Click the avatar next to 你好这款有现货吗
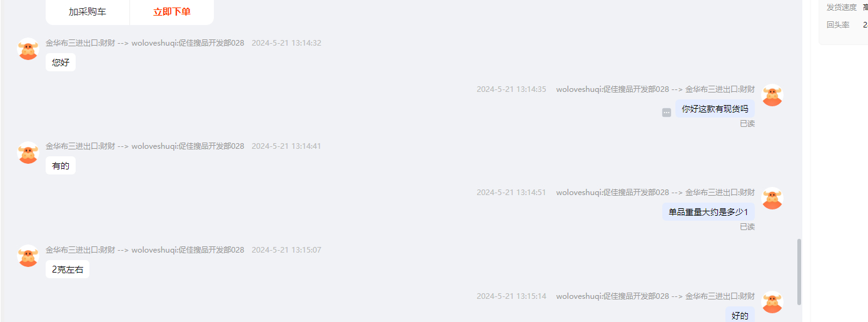This screenshot has width=868, height=322. (x=772, y=95)
